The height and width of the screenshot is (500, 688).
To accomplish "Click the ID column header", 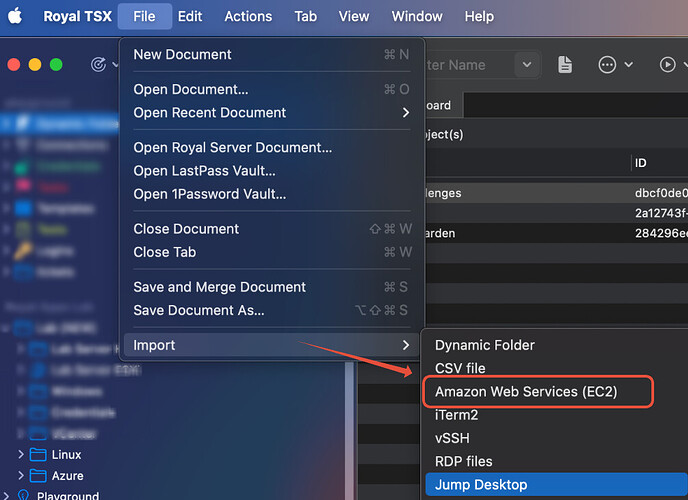I will click(641, 163).
